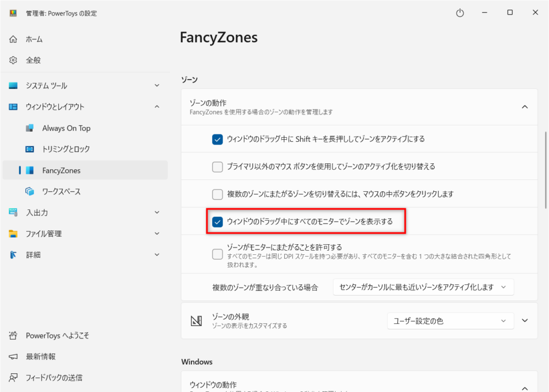Expand システム ツール in sidebar

[157, 86]
